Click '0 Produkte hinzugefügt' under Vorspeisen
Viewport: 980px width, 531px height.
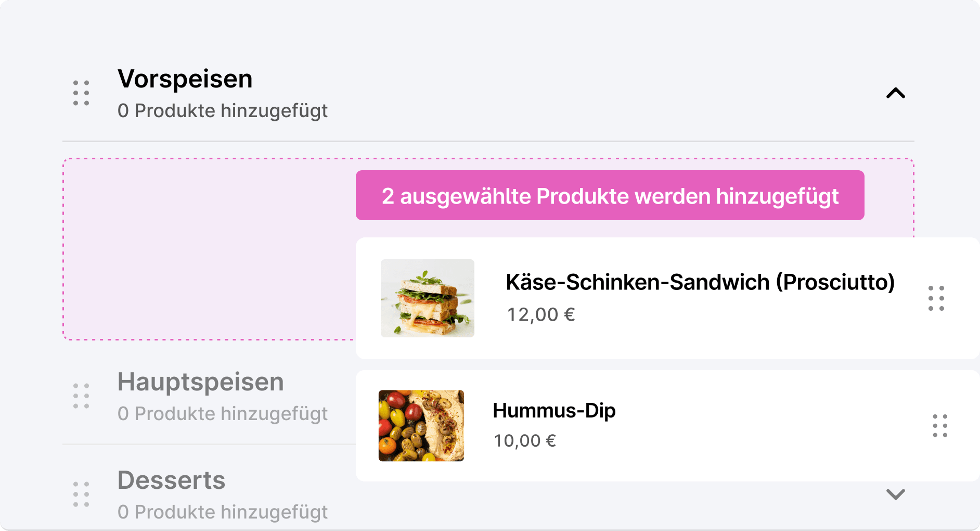click(x=223, y=111)
